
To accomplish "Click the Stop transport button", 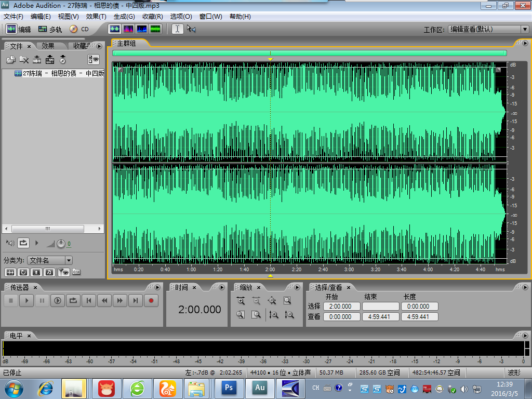I will pyautogui.click(x=11, y=301).
